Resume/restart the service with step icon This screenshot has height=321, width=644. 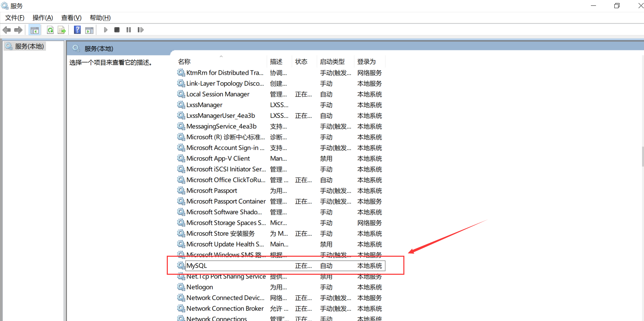(141, 30)
